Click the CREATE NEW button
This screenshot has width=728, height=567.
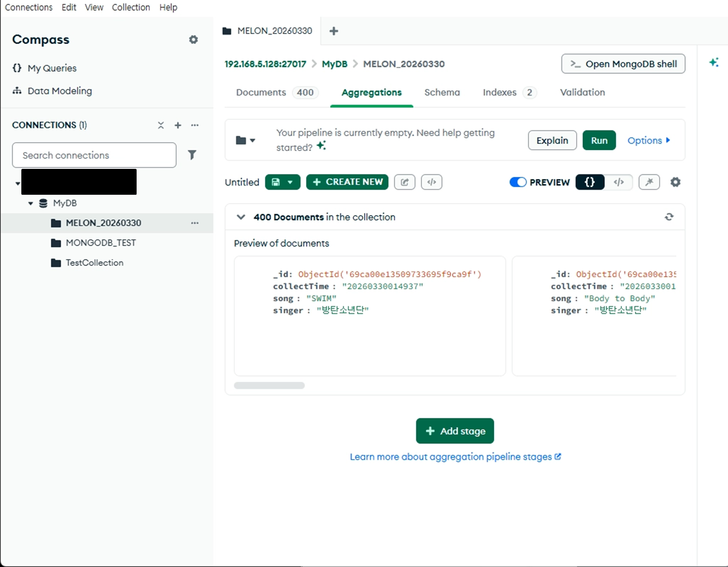point(347,182)
